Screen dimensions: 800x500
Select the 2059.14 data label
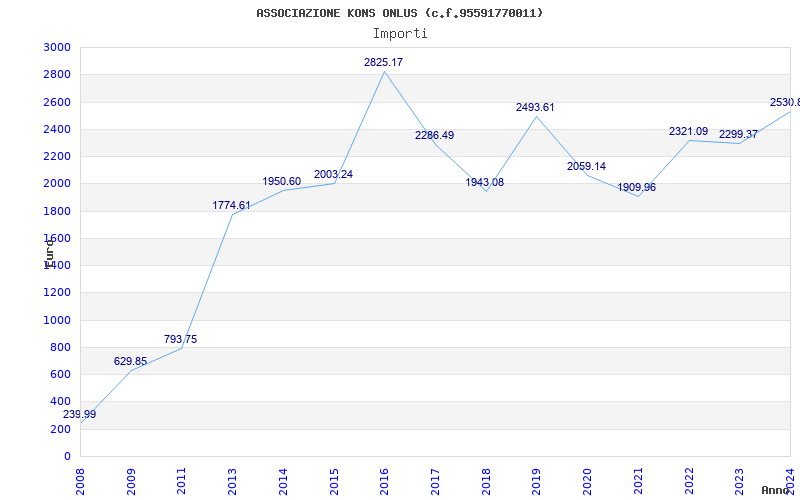point(586,166)
